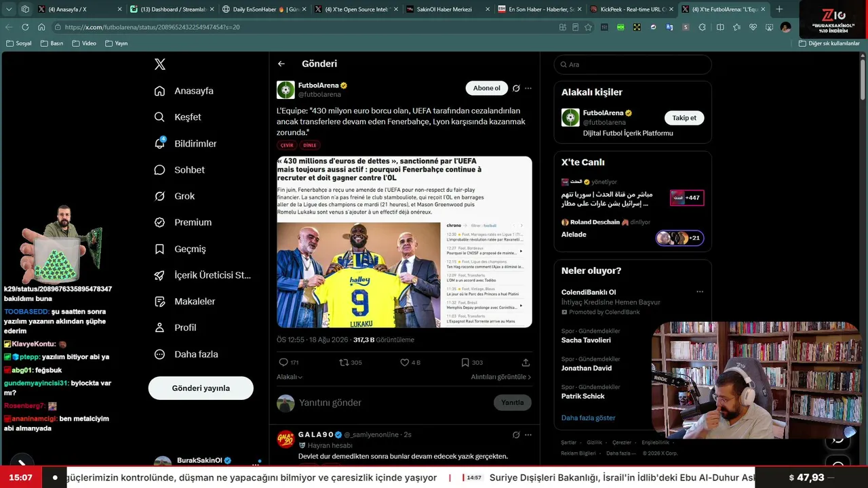Viewport: 868px width, 488px height.
Task: Open Sohbet messages
Action: point(179,170)
